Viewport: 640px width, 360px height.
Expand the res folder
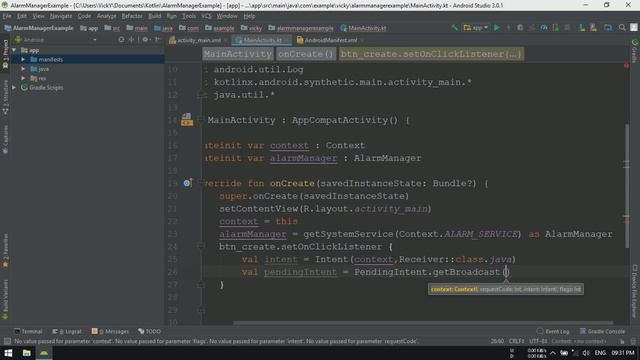coord(23,78)
